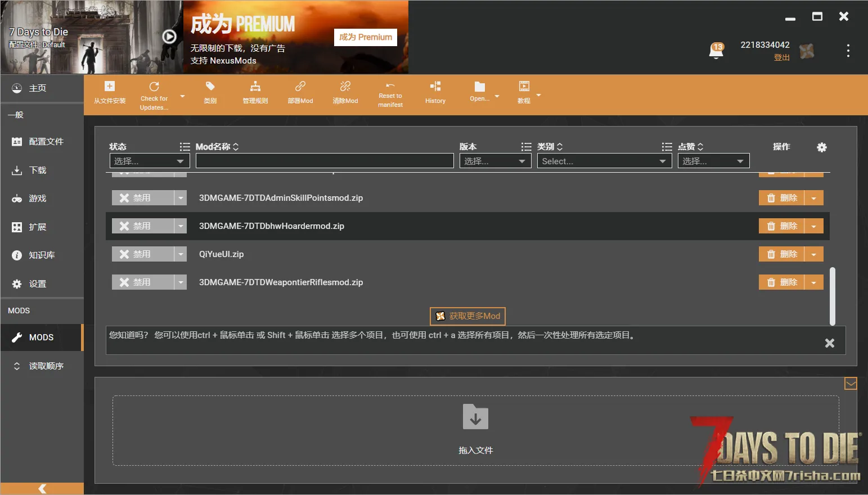Open table column settings gear
The image size is (868, 495).
[x=822, y=147]
